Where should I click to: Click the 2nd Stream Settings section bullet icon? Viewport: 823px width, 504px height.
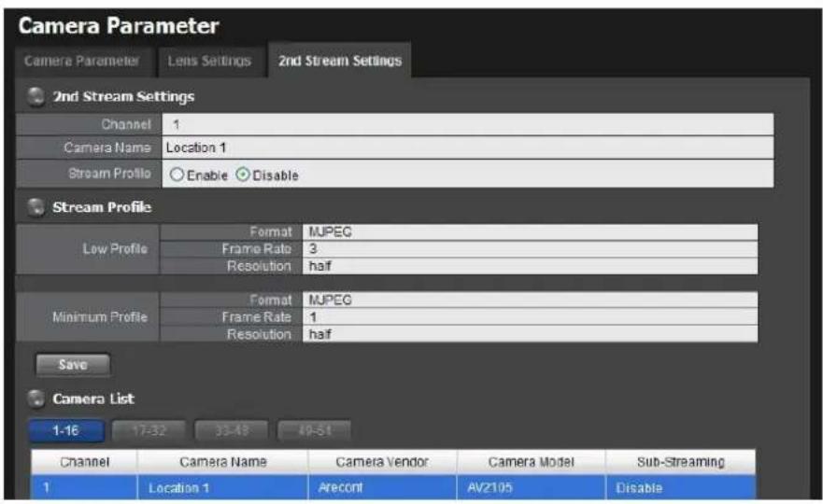35,96
